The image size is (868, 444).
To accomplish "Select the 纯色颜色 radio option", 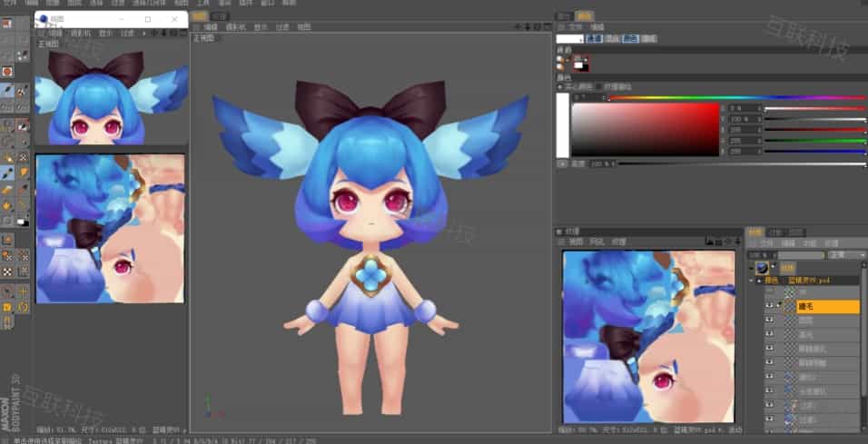I will tap(559, 87).
